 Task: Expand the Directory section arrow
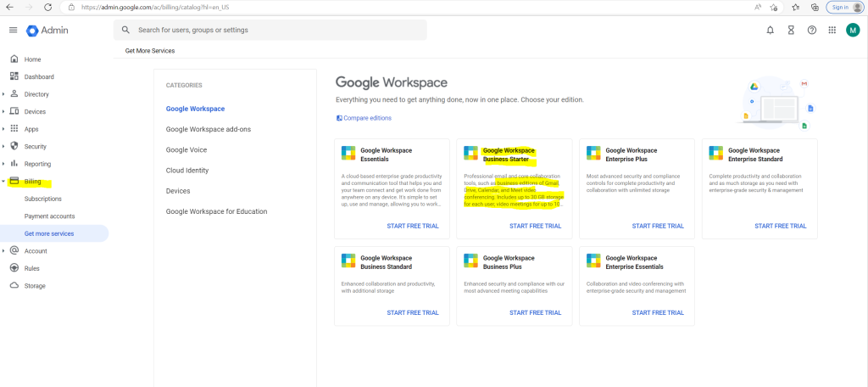3,94
